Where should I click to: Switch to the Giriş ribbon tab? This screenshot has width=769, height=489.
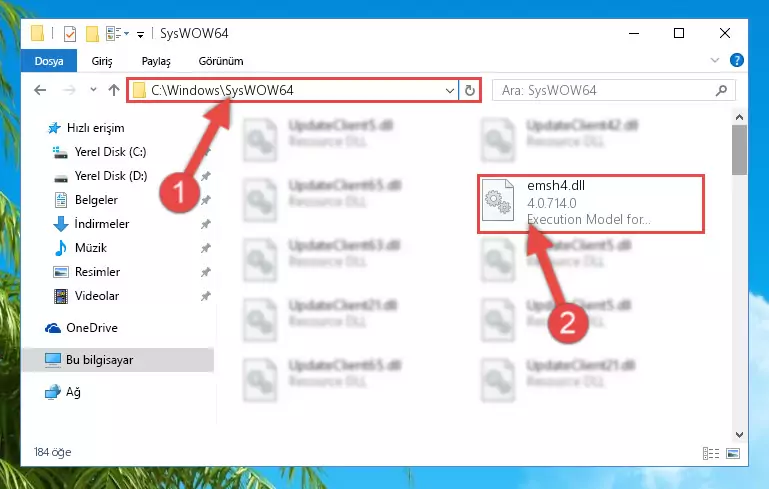coord(102,61)
